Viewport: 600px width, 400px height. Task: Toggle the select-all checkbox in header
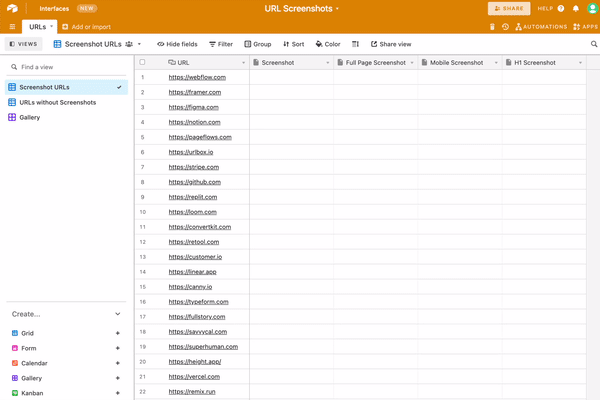(142, 62)
